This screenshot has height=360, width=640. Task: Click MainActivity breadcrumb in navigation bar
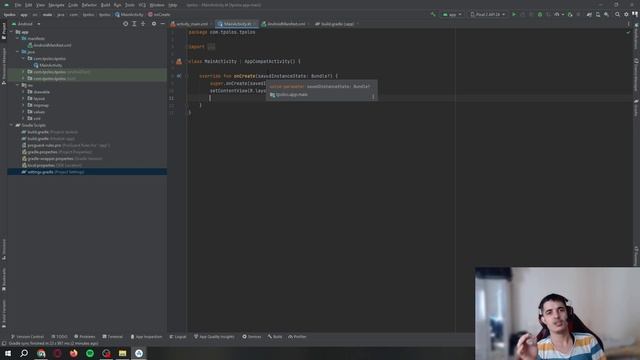click(129, 14)
